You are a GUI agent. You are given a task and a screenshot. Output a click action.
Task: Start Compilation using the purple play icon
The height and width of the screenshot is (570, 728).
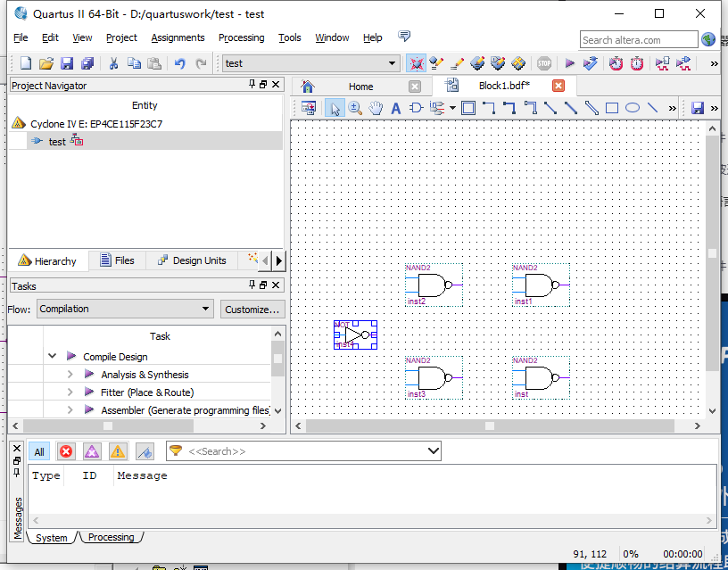pyautogui.click(x=570, y=63)
